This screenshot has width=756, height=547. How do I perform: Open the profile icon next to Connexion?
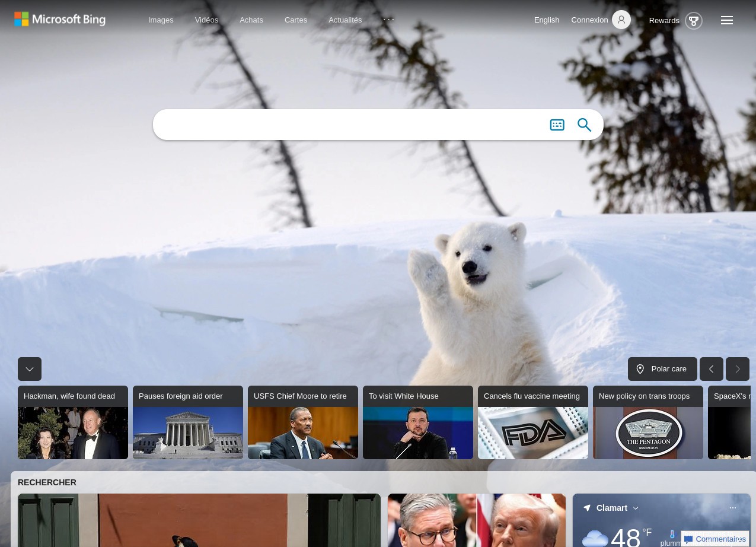[x=621, y=20]
